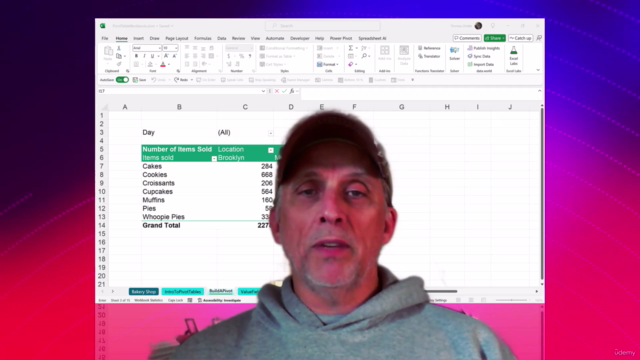640x360 pixels.
Task: Click Import Data
Action: click(481, 64)
